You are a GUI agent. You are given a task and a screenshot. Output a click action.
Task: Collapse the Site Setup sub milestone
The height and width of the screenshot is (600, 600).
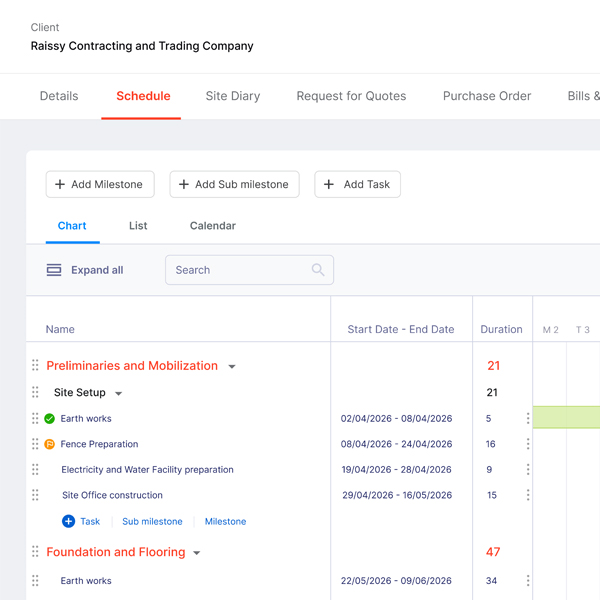pos(118,394)
